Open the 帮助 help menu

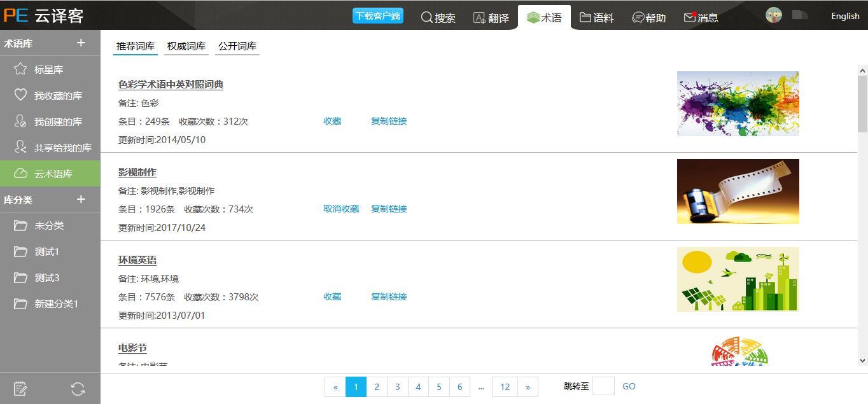[x=648, y=18]
